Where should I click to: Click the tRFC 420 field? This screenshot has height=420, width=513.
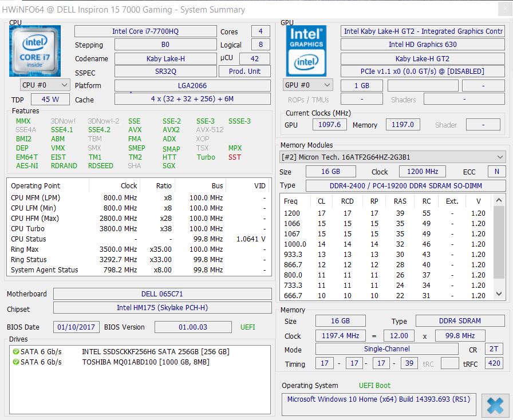pyautogui.click(x=494, y=363)
